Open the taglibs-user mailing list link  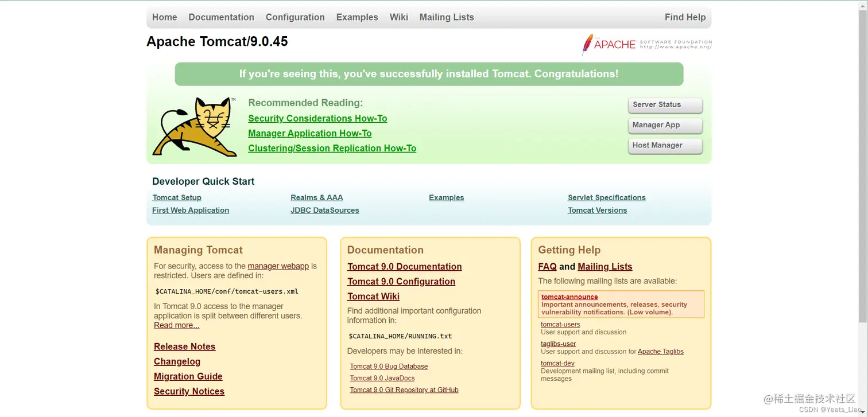pyautogui.click(x=559, y=344)
